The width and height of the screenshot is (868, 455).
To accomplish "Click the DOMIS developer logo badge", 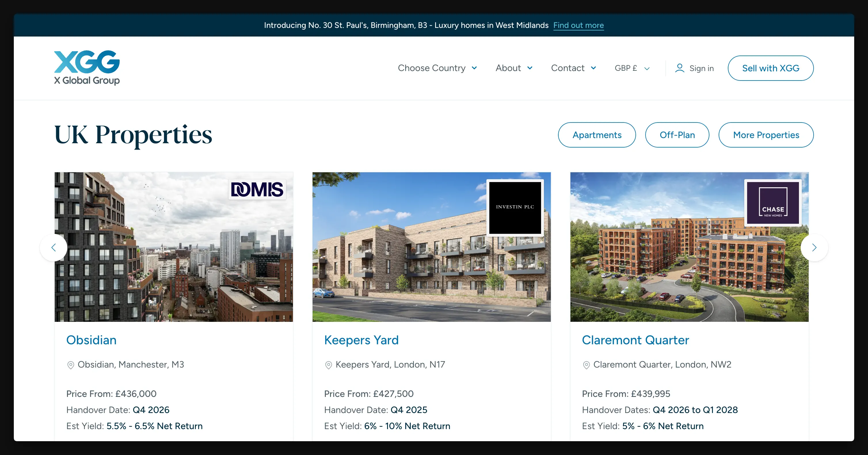I will tap(257, 189).
